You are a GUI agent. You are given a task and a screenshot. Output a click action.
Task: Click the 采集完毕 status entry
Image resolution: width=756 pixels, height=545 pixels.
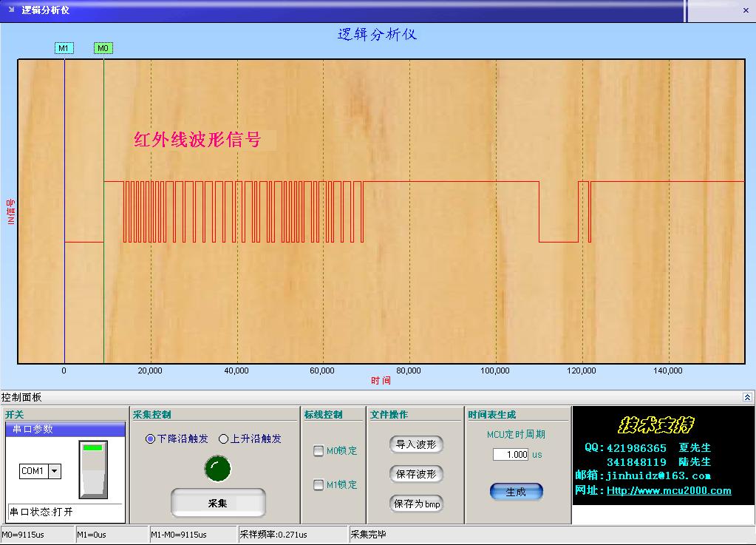pos(368,535)
